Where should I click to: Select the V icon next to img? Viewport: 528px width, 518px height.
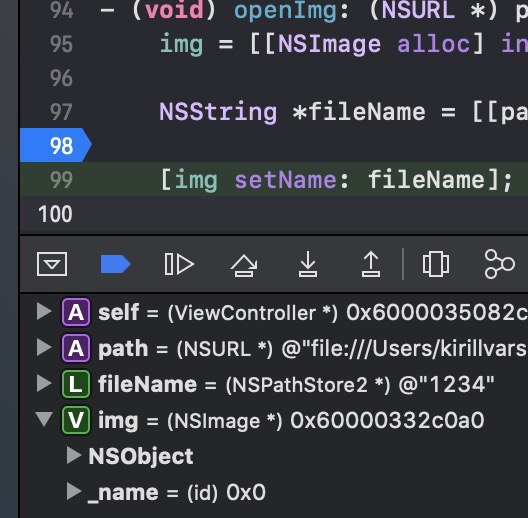[x=76, y=420]
